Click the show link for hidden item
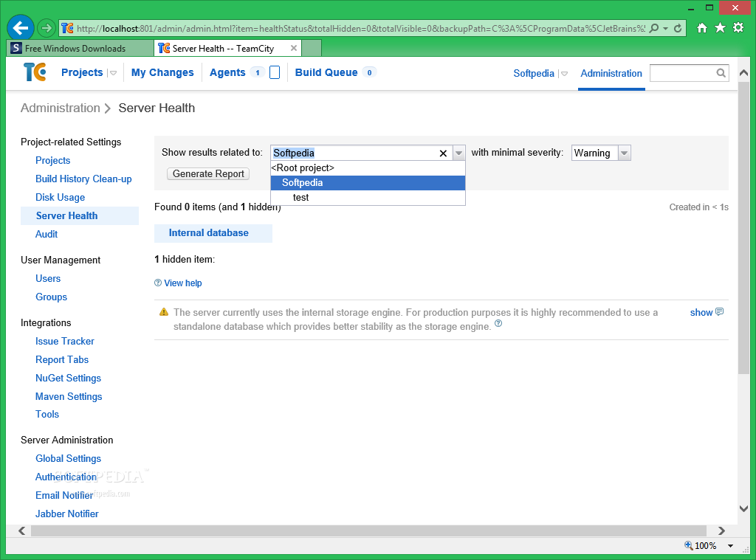 click(x=701, y=312)
